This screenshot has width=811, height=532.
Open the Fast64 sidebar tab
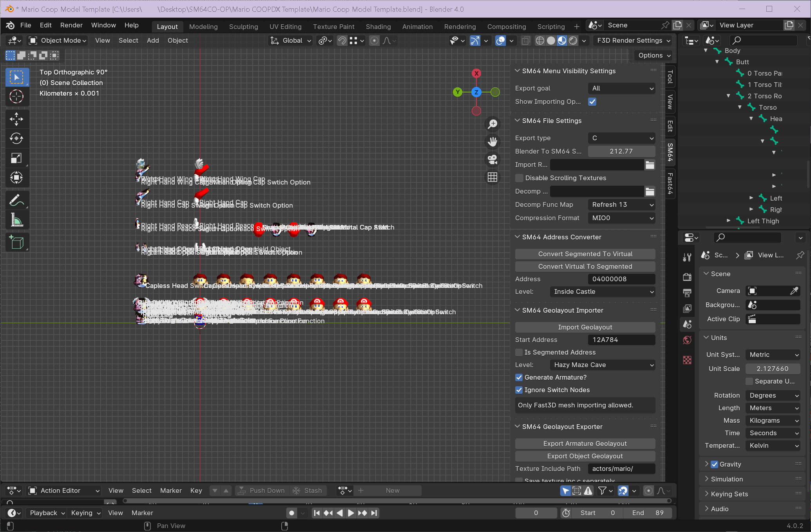tap(670, 184)
